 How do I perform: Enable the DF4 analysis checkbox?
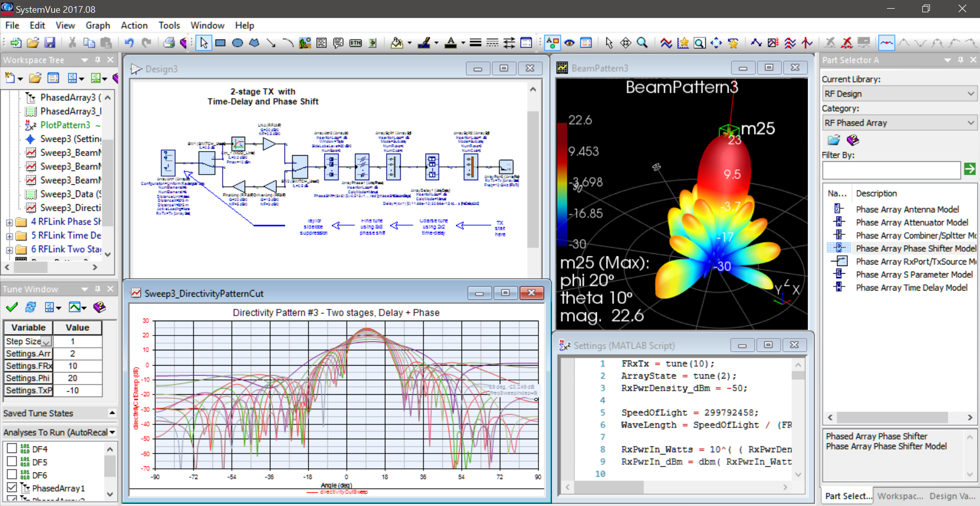[12, 448]
